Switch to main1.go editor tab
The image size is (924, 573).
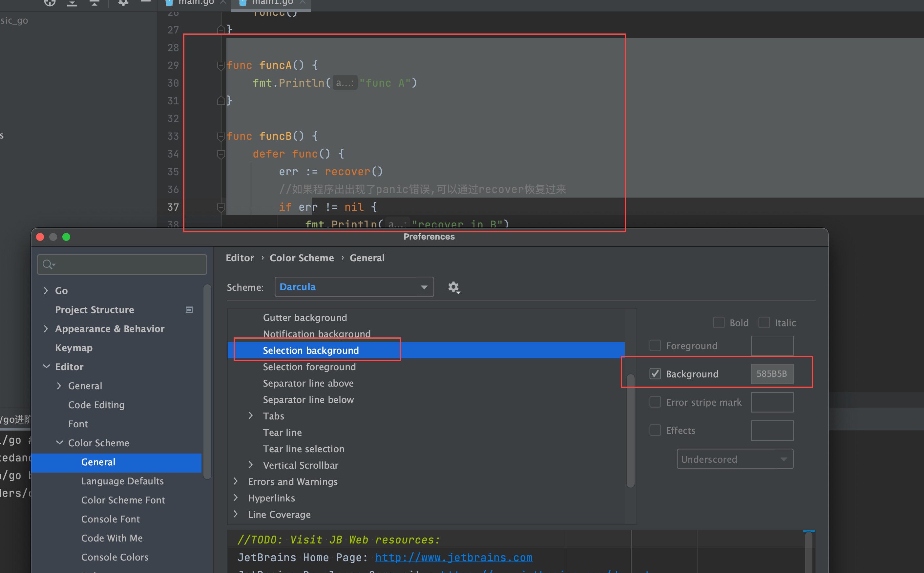click(271, 4)
